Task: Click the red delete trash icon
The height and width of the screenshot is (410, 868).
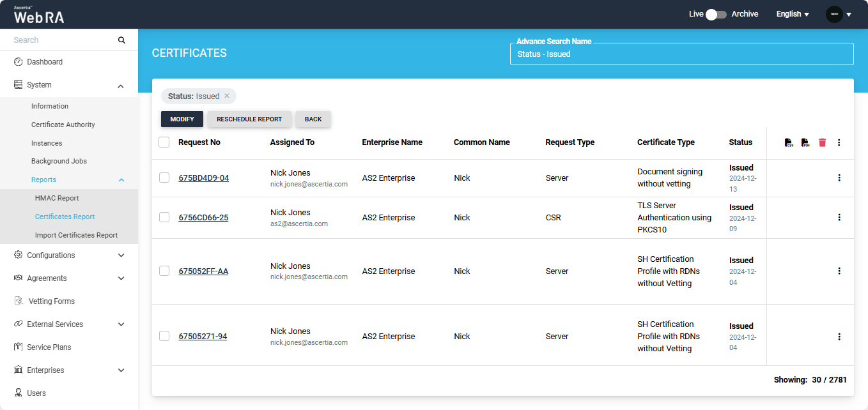Action: tap(822, 142)
